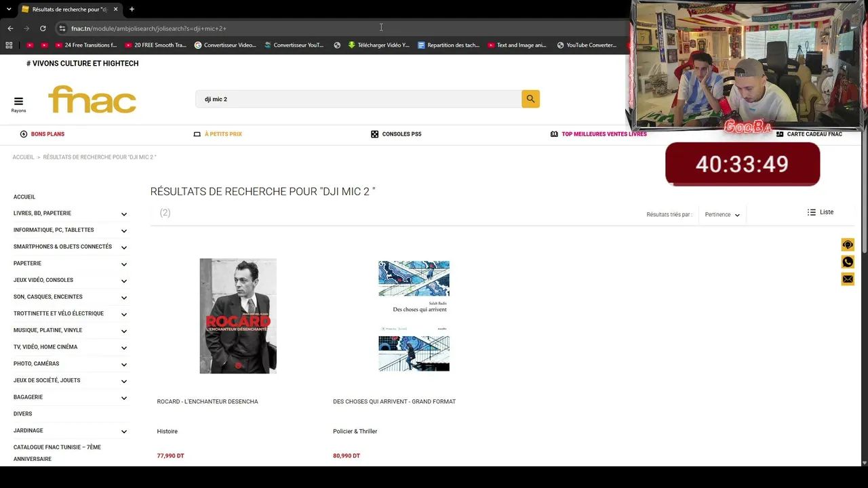Expand Informatique, PC, Tablettes category
This screenshot has width=868, height=488.
tap(124, 231)
